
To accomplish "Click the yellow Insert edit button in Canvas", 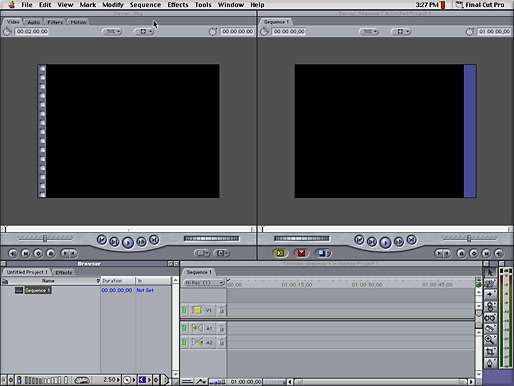I will coord(280,253).
